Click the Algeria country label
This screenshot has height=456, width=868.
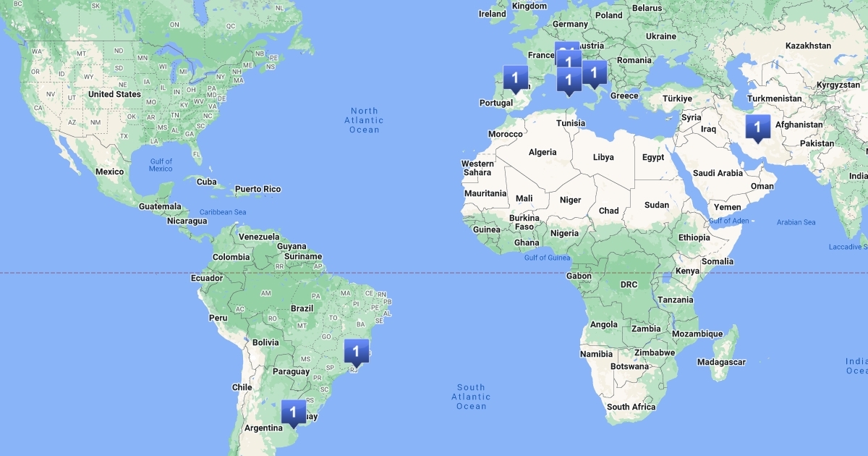pyautogui.click(x=542, y=152)
